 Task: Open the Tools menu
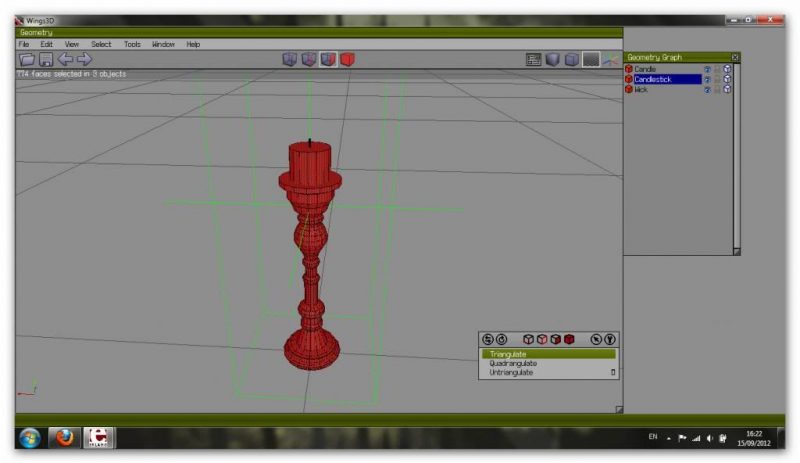(132, 44)
